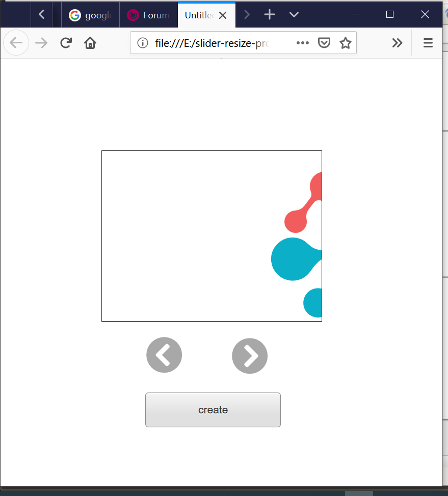Expand more toolbar tools chevrons
The height and width of the screenshot is (496, 448).
pos(397,43)
